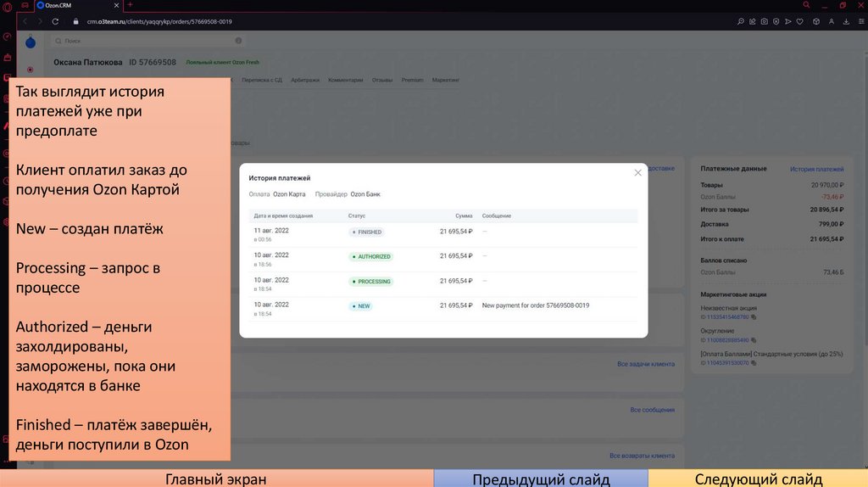Open Все возвраты клиента link
Screen dimensions: 868x487
pyautogui.click(x=643, y=456)
